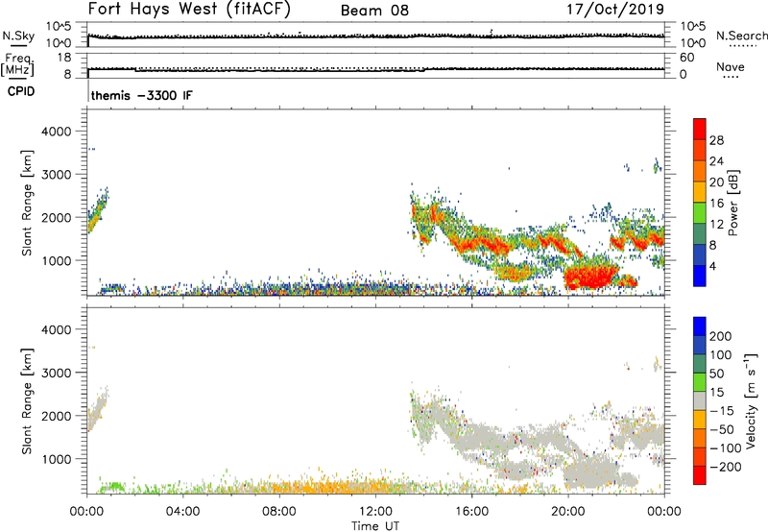The image size is (768, 532).
Task: Click the '200' velocity scale value
Action: coord(721,336)
